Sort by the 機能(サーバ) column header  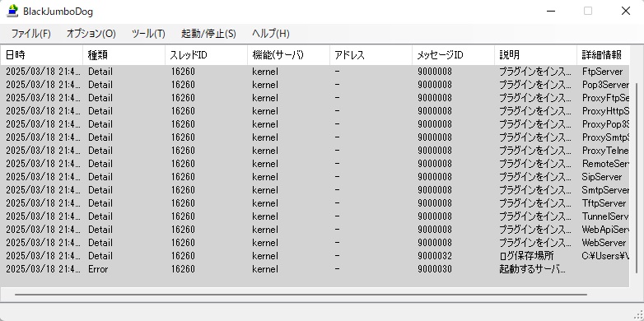click(289, 54)
